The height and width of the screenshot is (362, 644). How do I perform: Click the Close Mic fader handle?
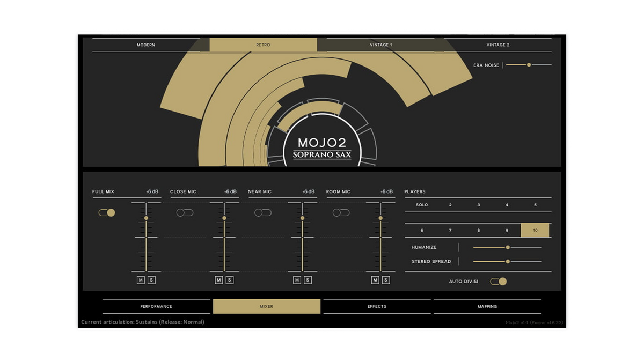coord(224,218)
